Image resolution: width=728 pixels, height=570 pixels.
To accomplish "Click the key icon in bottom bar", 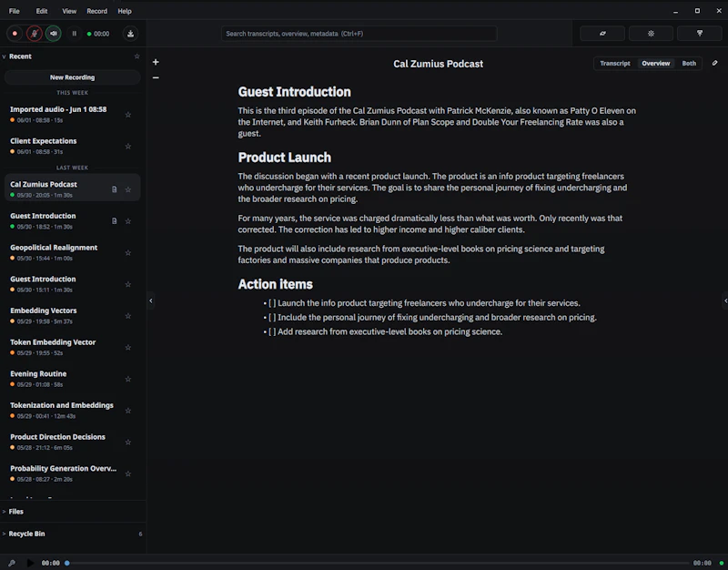I will (x=12, y=563).
